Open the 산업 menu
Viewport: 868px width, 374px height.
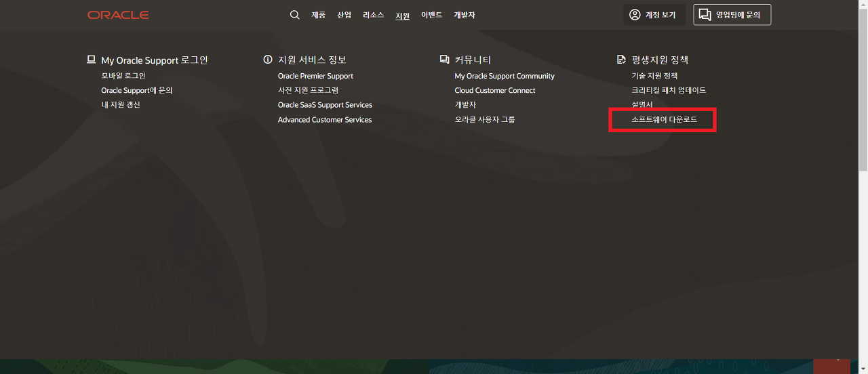point(344,15)
